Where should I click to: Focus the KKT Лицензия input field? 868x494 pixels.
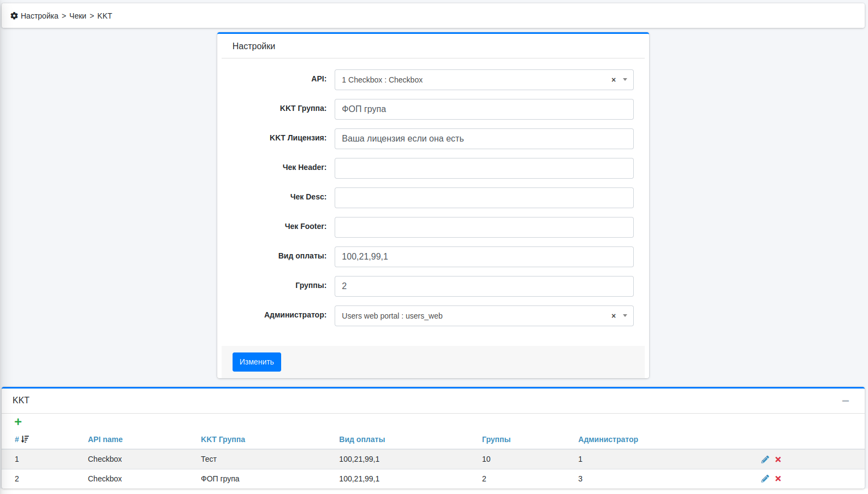coord(484,139)
